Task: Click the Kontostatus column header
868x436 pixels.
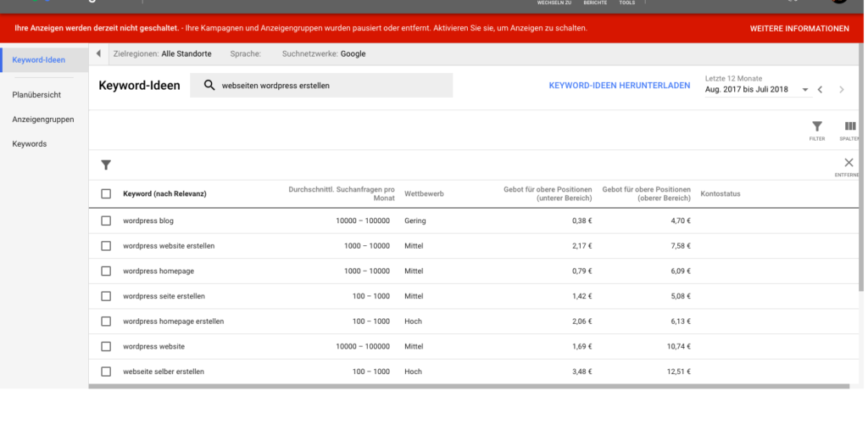Action: tap(721, 194)
